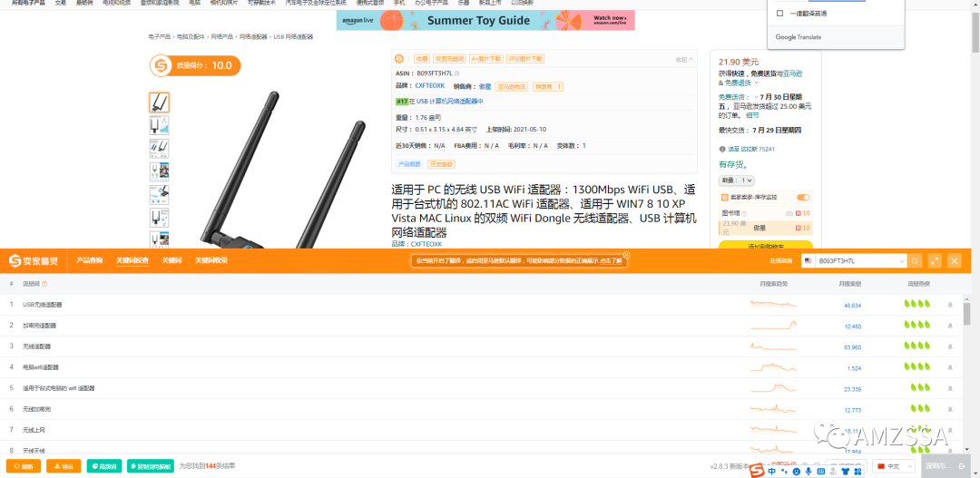The image size is (980, 478).
Task: Click the Amazon icon in 无线适配器 row three
Action: 951,346
